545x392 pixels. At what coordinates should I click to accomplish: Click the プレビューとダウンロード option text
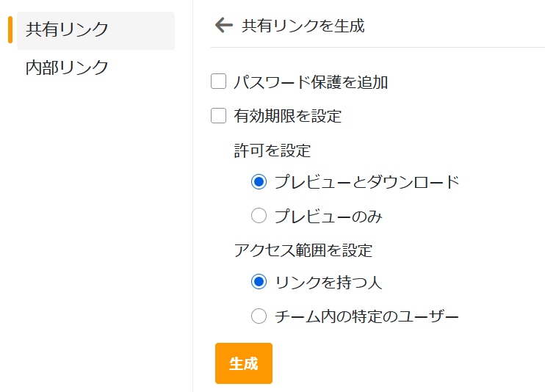pos(367,182)
